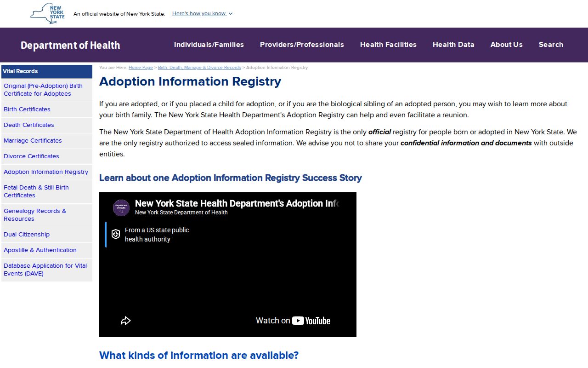
Task: Click the share arrow icon on video
Action: pos(126,321)
